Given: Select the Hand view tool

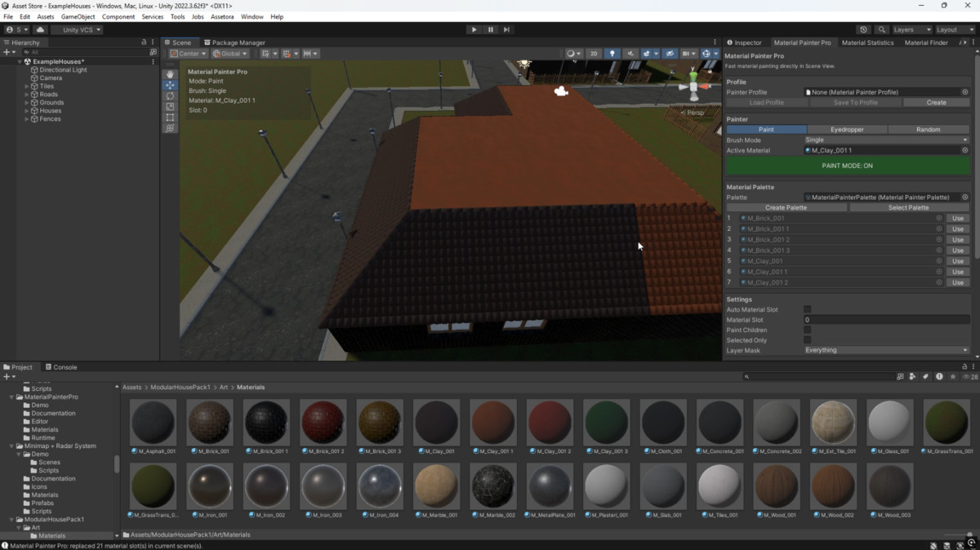Looking at the screenshot, I should pos(170,74).
